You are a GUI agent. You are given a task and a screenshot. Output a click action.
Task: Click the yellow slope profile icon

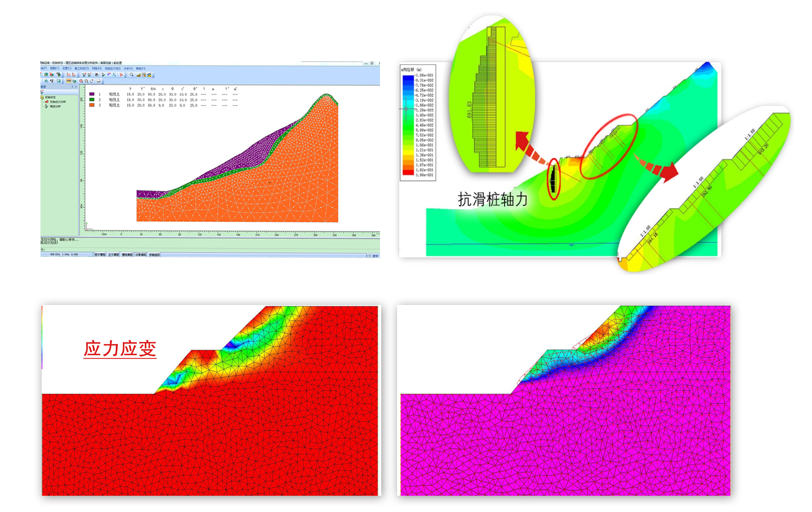click(x=138, y=75)
